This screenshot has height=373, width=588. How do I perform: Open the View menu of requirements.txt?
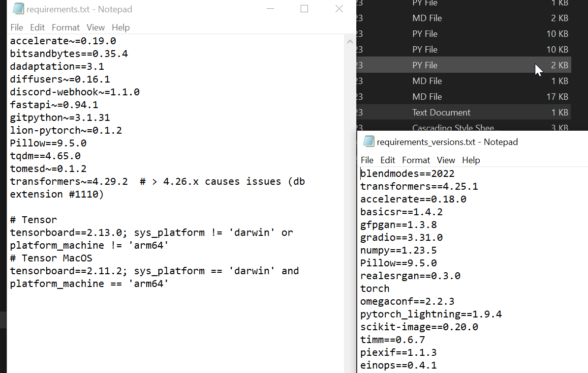pos(95,27)
